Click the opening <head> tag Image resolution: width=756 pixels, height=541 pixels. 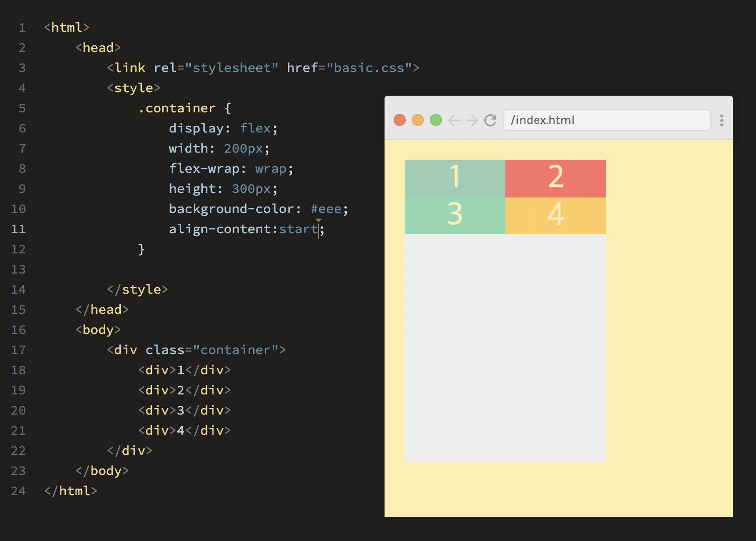98,48
